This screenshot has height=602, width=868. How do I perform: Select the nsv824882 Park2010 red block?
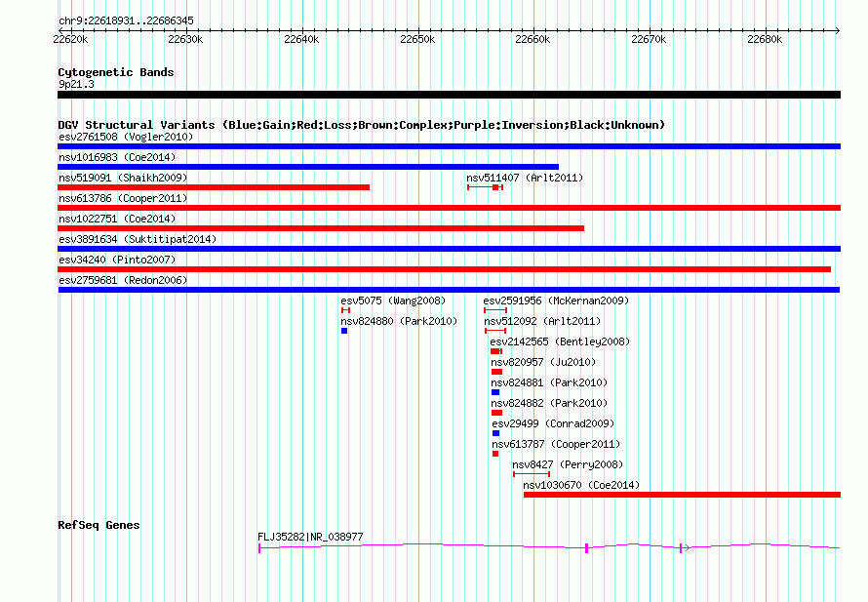[x=496, y=413]
